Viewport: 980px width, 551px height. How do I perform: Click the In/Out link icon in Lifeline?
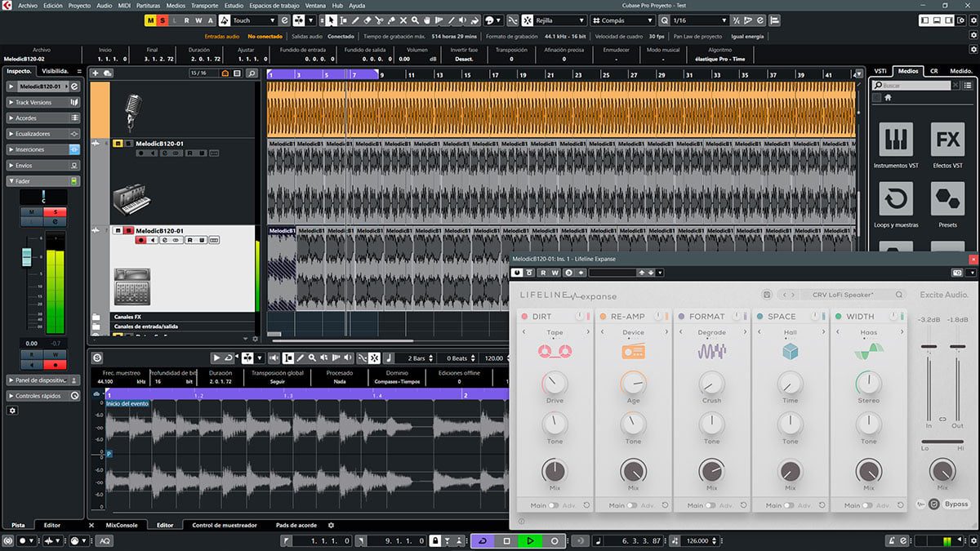point(942,419)
